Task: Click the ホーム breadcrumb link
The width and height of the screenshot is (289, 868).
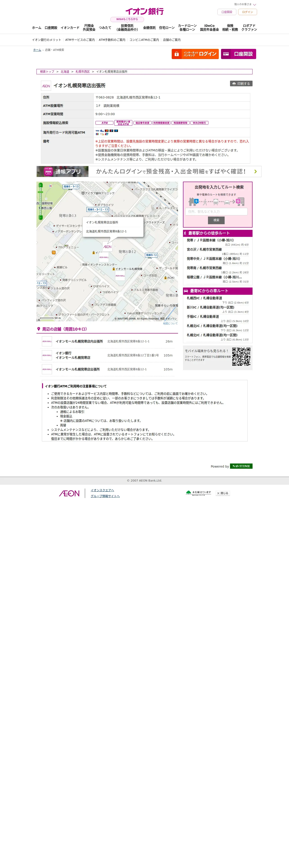Action: click(37, 50)
